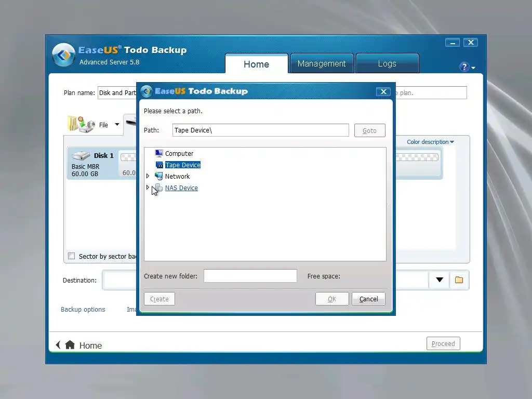
Task: Open the Color description dropdown
Action: click(430, 142)
